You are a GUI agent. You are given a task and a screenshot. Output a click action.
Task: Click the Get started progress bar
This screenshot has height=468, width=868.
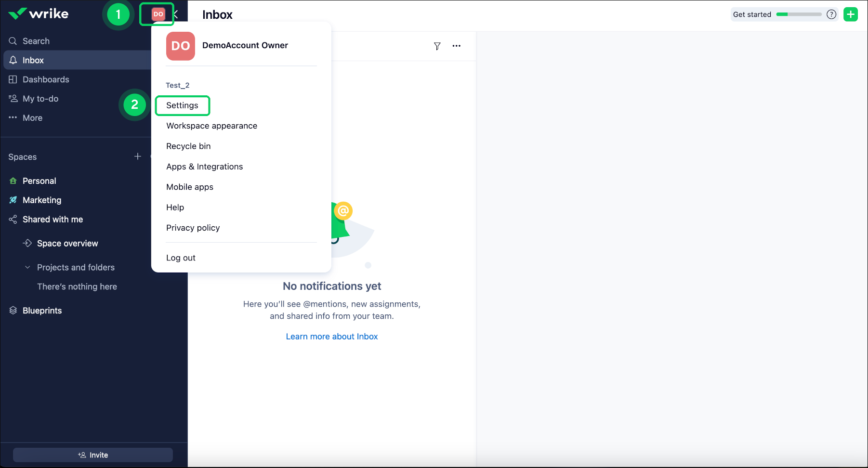[799, 14]
